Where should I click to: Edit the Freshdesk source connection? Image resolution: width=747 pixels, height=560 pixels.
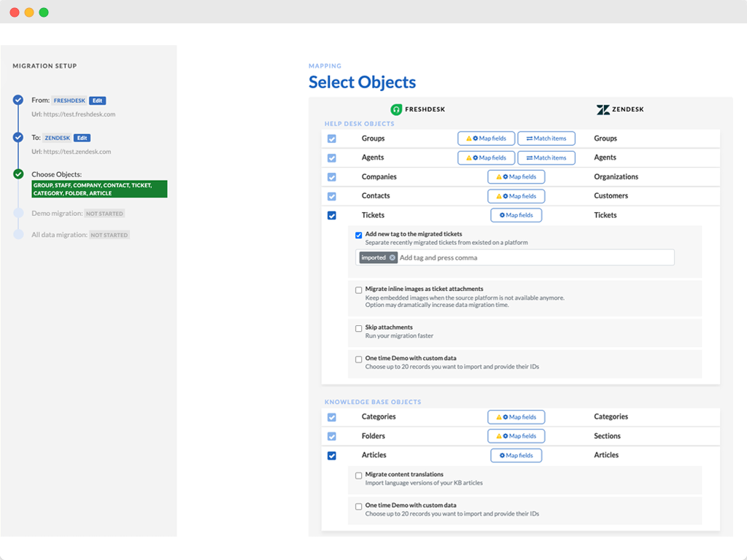pos(98,101)
